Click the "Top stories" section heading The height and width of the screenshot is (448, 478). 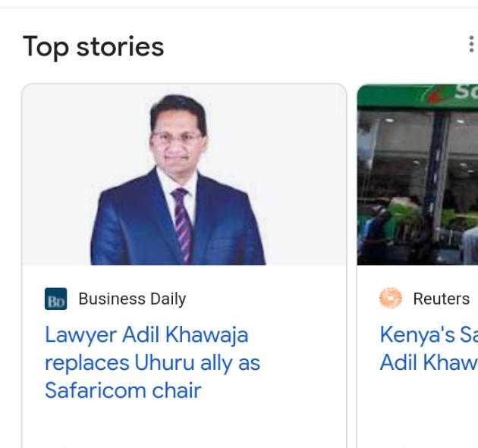[x=93, y=46]
